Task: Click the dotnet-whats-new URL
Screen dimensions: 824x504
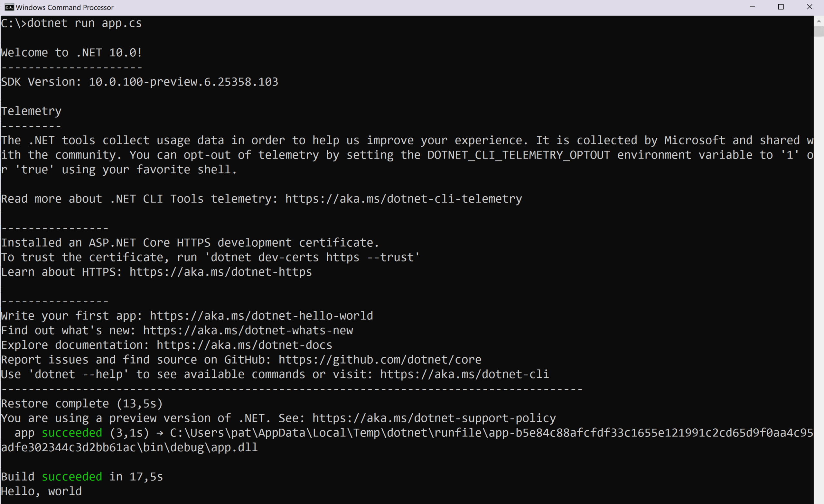Action: (248, 330)
